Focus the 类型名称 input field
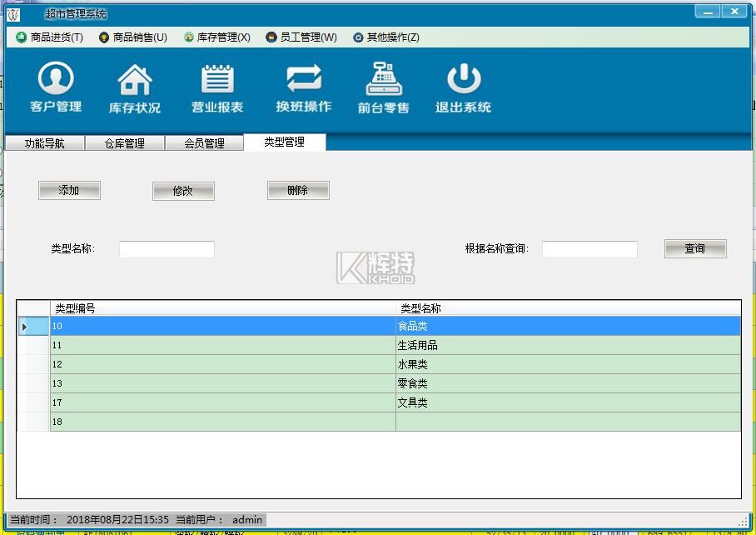The height and width of the screenshot is (535, 756). (x=167, y=249)
